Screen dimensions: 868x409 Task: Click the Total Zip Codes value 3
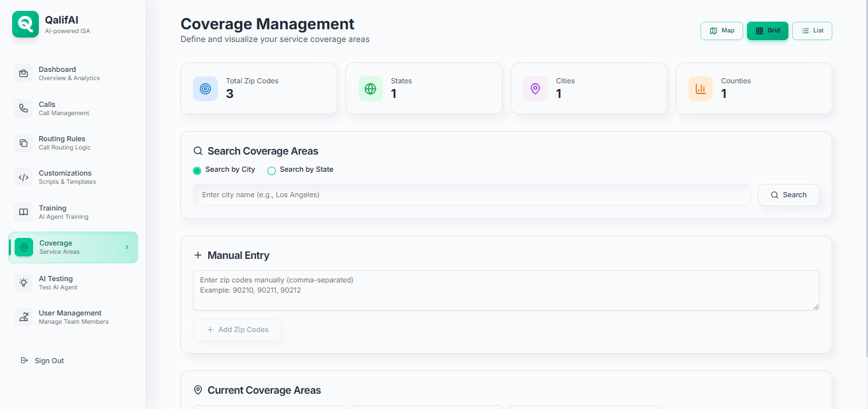pyautogui.click(x=230, y=94)
